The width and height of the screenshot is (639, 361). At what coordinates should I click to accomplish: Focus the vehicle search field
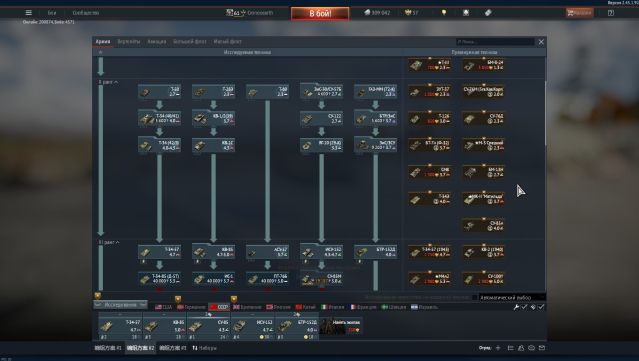(x=495, y=42)
